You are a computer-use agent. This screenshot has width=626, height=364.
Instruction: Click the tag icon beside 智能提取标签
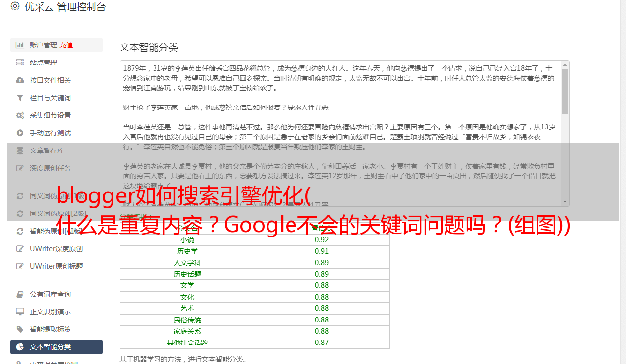coord(20,329)
